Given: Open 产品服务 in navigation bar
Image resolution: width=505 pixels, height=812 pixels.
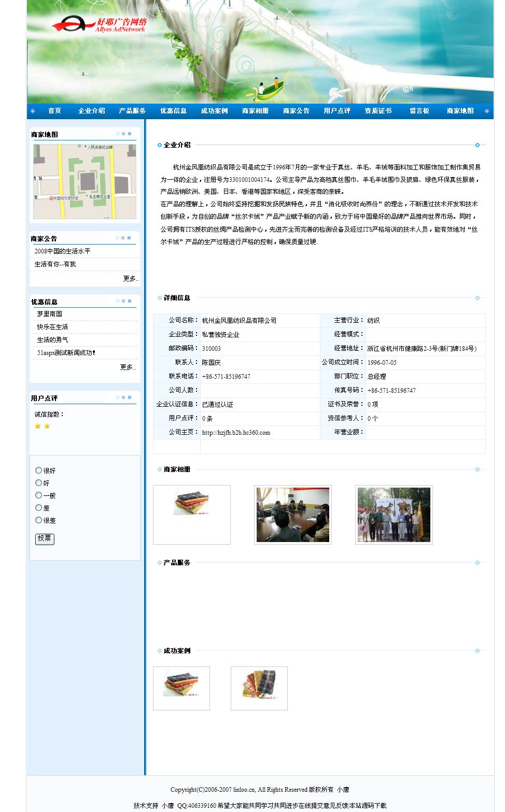Looking at the screenshot, I should point(132,111).
